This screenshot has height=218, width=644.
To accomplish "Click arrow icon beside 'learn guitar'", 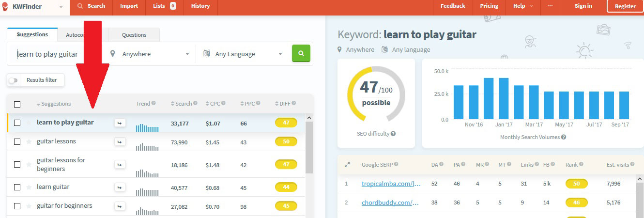I will click(x=120, y=187).
